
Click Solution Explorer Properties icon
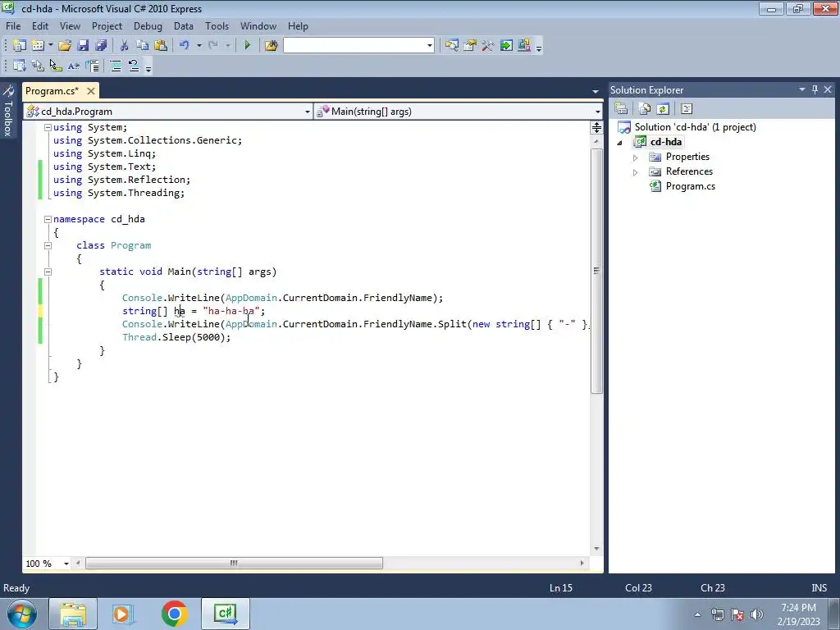click(622, 109)
